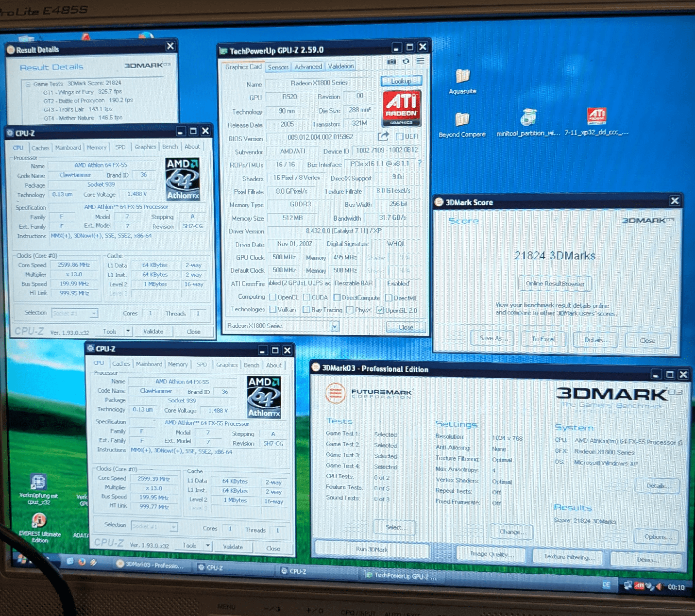Toggle the PhysX checkbox
The width and height of the screenshot is (695, 616).
350,310
